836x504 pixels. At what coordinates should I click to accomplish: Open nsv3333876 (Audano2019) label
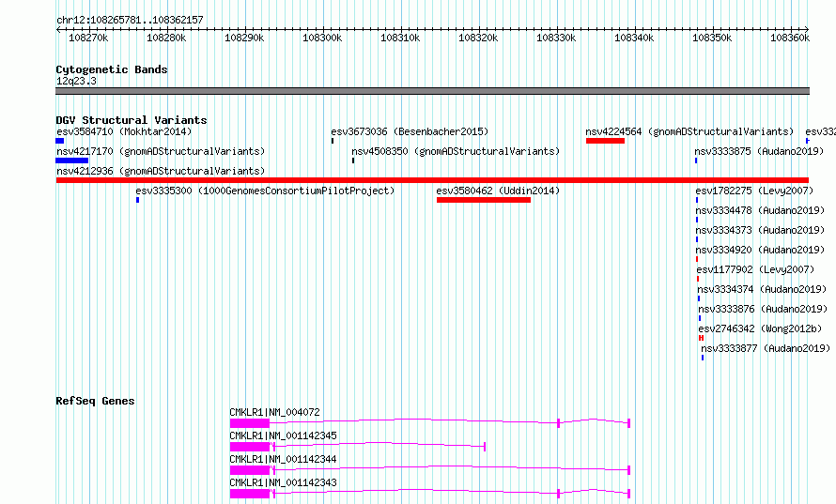763,309
